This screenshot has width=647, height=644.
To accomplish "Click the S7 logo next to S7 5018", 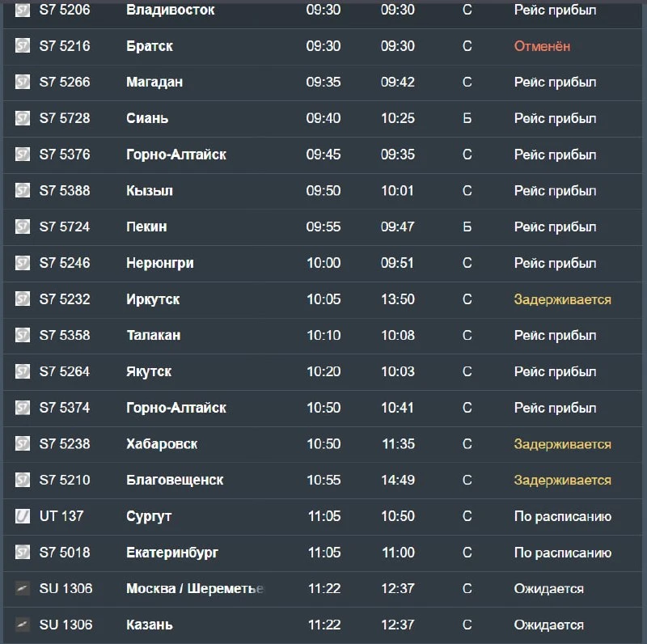I will tap(23, 552).
